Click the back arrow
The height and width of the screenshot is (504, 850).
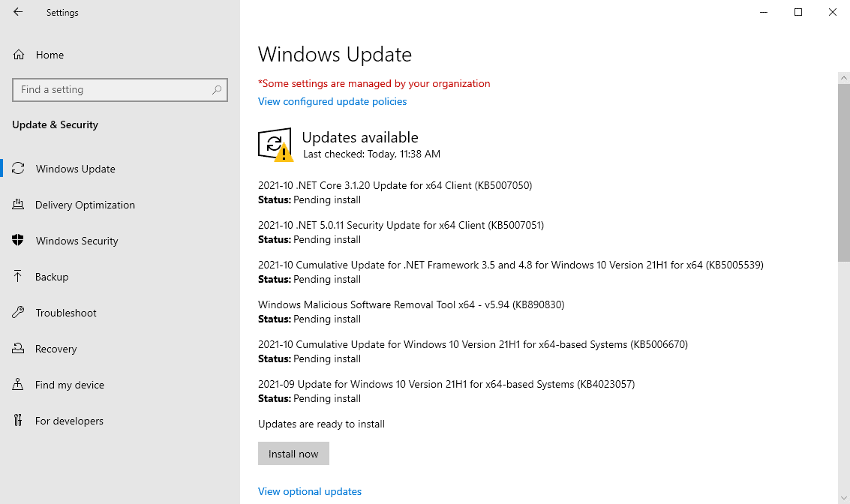point(17,12)
